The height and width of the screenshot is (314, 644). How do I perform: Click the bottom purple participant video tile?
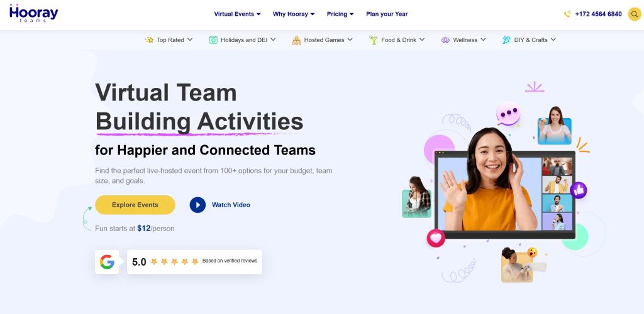[x=557, y=221]
